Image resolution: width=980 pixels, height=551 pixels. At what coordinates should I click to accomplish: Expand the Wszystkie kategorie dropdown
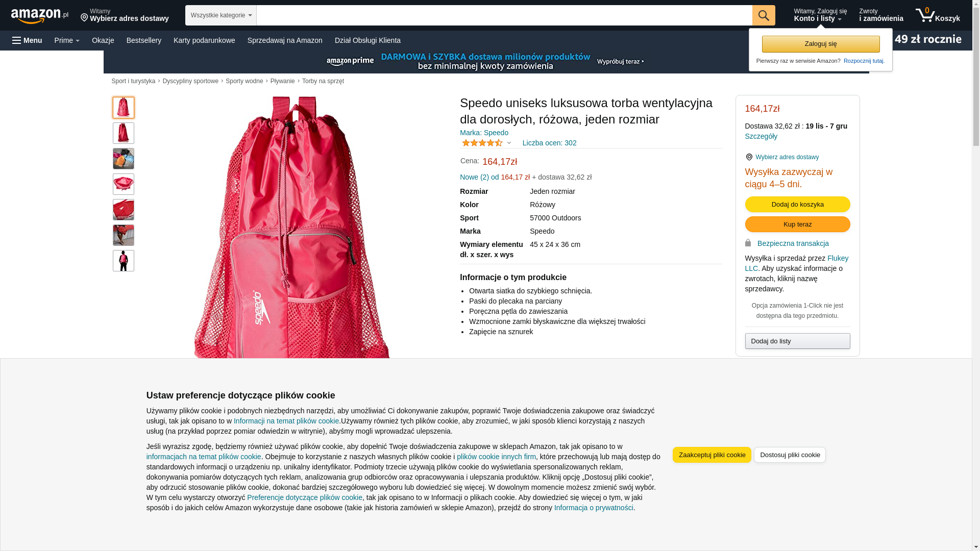(221, 15)
